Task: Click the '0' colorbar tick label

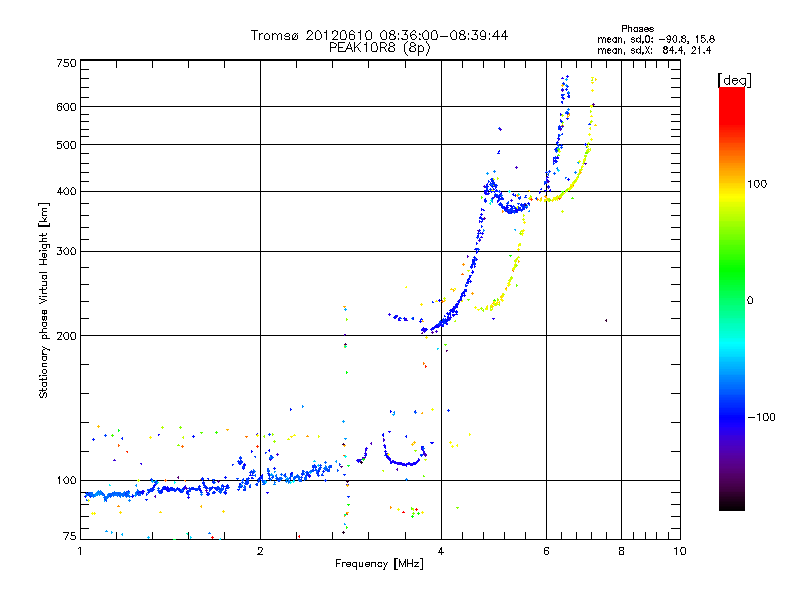Action: click(x=750, y=301)
